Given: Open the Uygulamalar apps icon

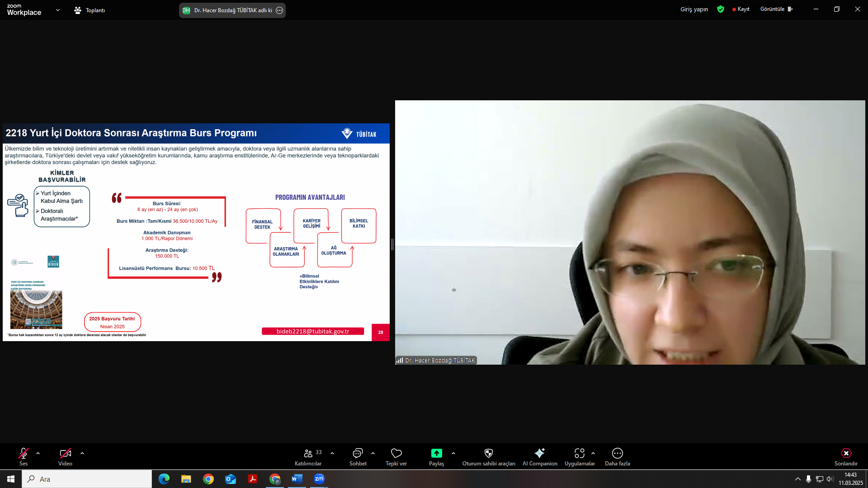Looking at the screenshot, I should pos(579,453).
